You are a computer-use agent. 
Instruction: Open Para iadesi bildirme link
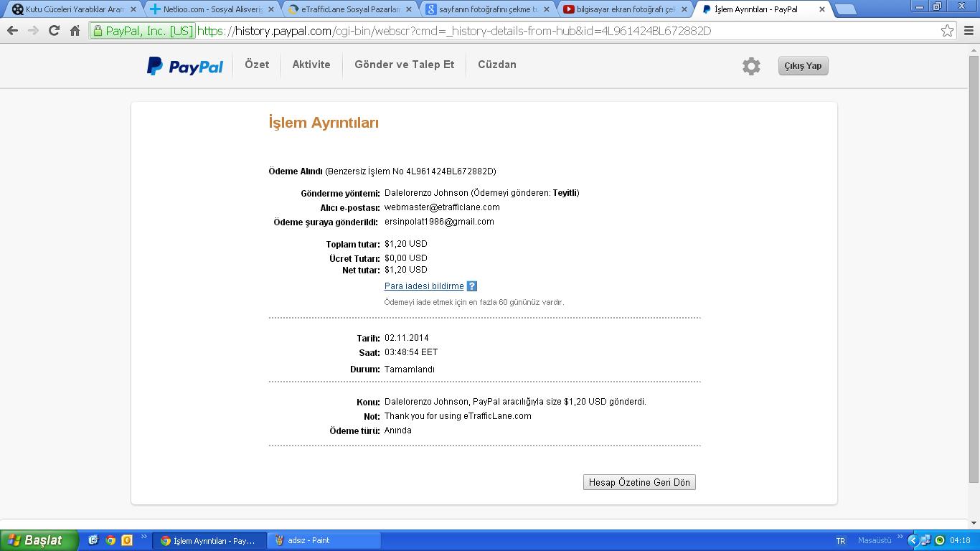[424, 286]
